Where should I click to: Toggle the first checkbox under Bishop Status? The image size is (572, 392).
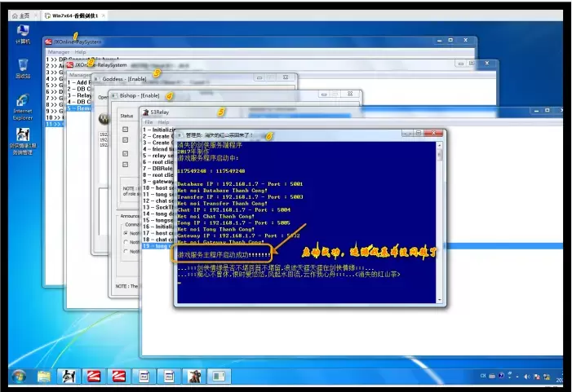(x=125, y=130)
